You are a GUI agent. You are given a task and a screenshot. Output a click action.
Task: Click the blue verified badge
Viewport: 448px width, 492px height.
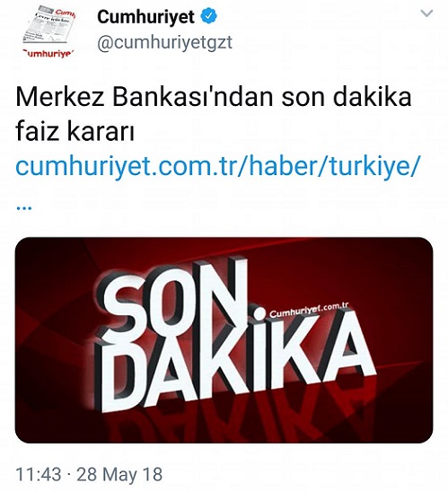[209, 16]
